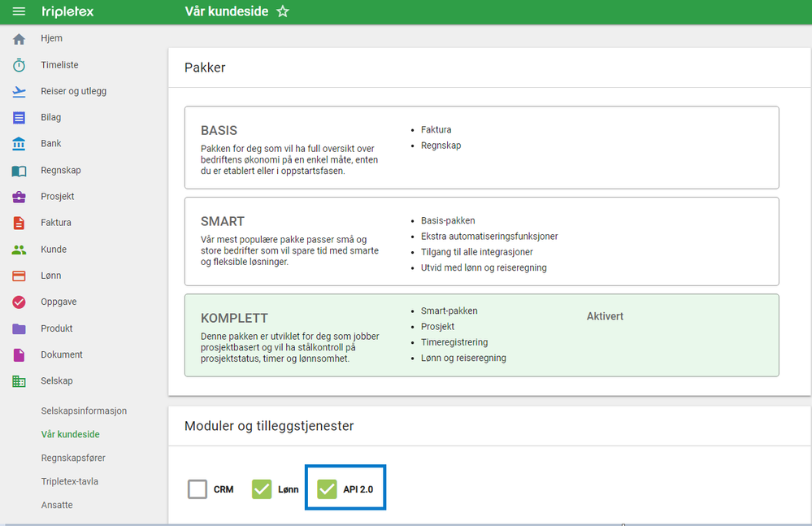Click the Aktivert status text
Image resolution: width=812 pixels, height=526 pixels.
[605, 316]
